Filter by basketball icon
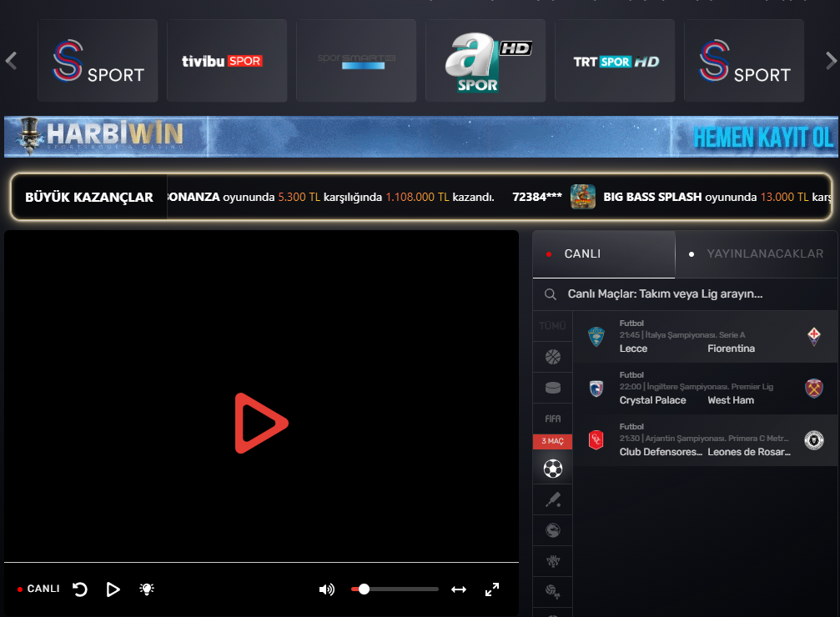 [x=553, y=357]
